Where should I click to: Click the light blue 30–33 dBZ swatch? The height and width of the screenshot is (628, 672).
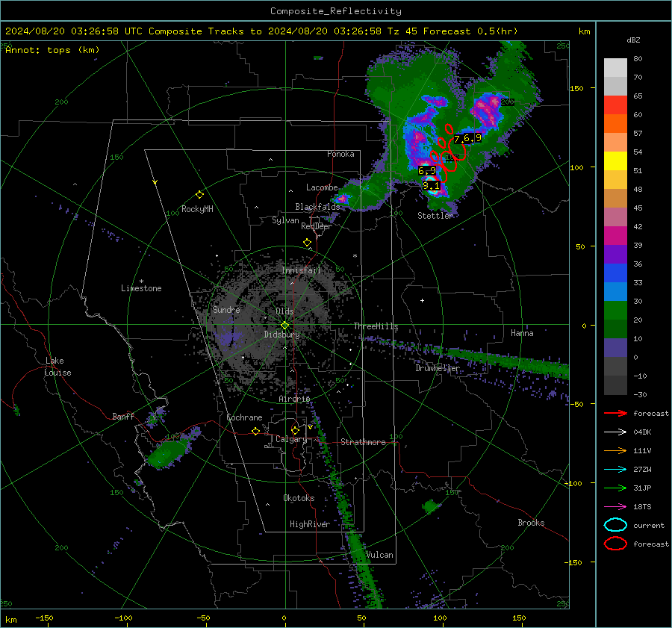click(x=615, y=292)
